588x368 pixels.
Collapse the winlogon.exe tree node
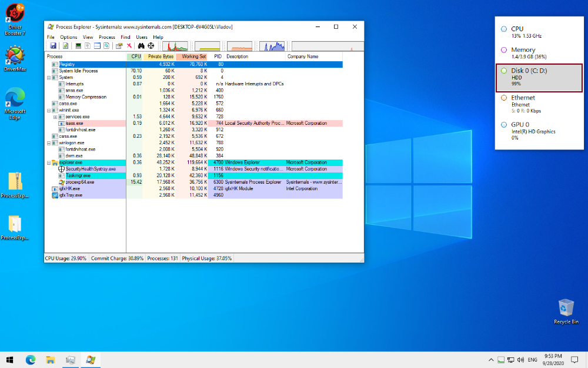click(x=49, y=143)
